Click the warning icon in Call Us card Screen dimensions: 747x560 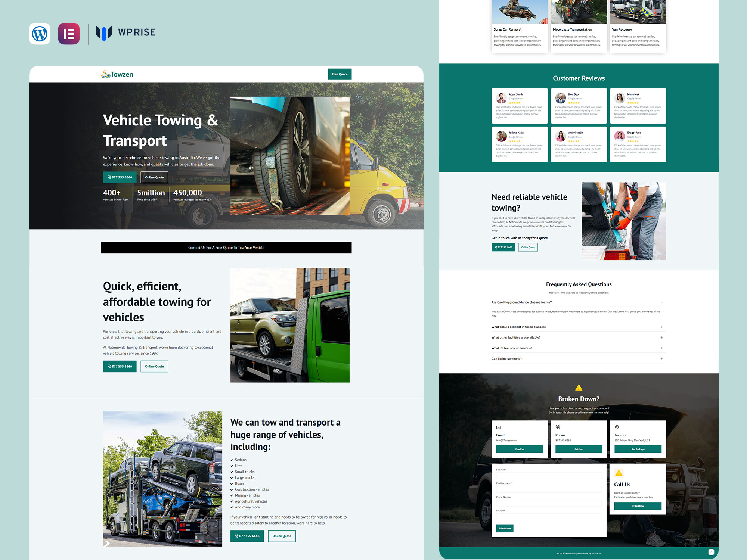tap(619, 473)
